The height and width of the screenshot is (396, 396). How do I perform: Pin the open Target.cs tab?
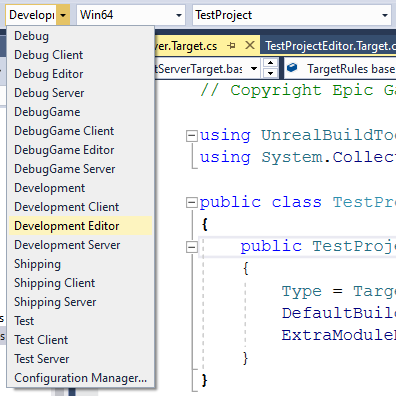point(231,46)
